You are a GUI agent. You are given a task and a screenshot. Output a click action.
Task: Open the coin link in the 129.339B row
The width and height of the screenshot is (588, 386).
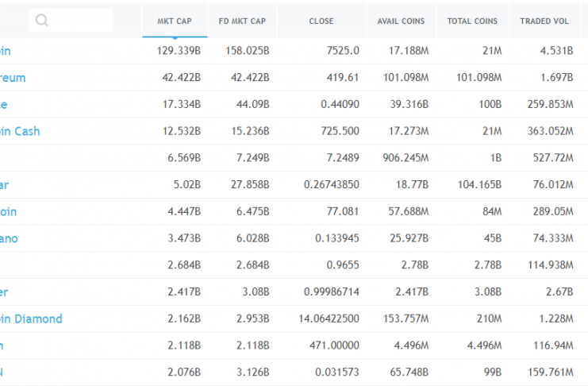click(6, 51)
